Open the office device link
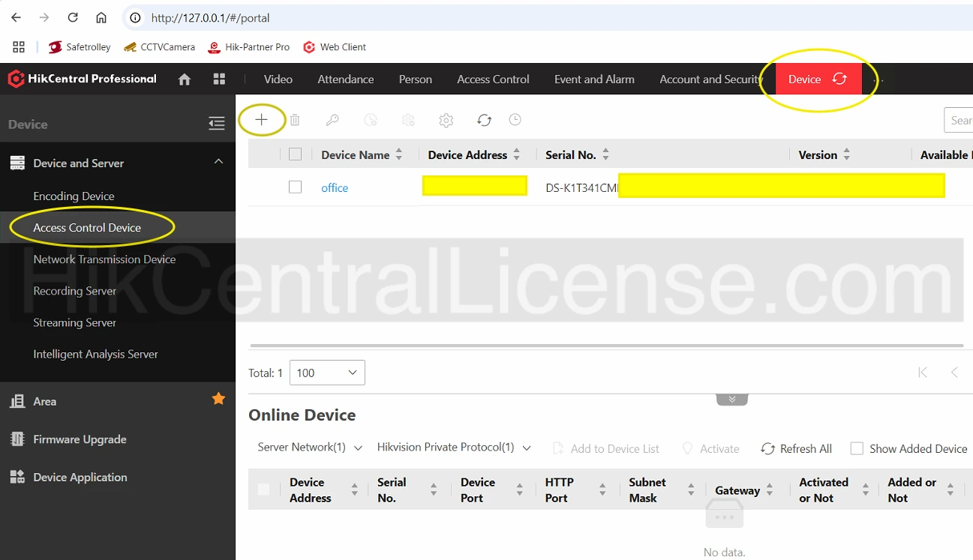Image resolution: width=973 pixels, height=560 pixels. (335, 188)
